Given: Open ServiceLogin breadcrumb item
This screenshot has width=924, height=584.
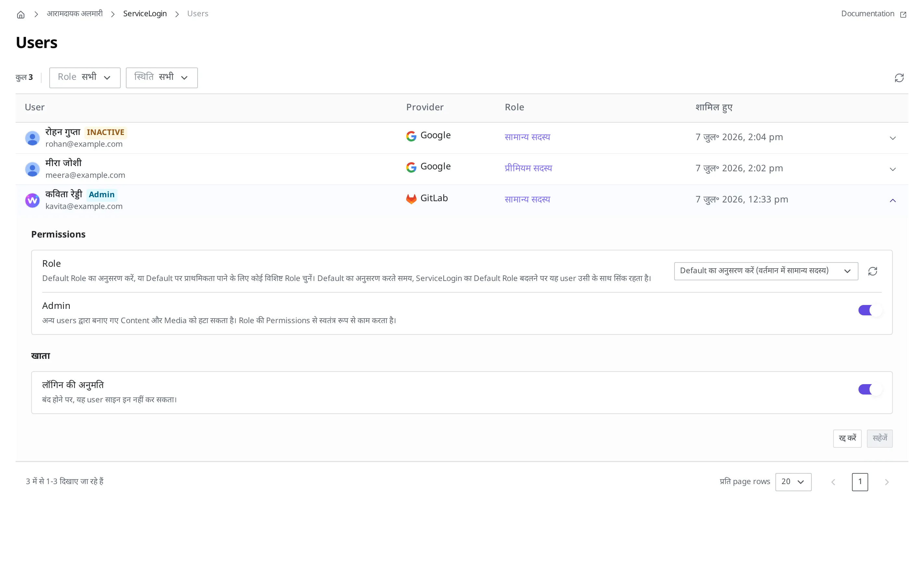Looking at the screenshot, I should (x=145, y=14).
